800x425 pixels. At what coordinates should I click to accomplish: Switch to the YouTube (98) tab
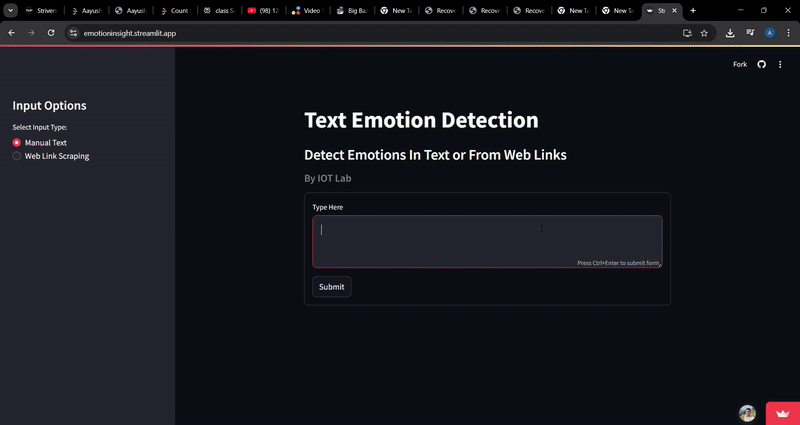pyautogui.click(x=263, y=11)
